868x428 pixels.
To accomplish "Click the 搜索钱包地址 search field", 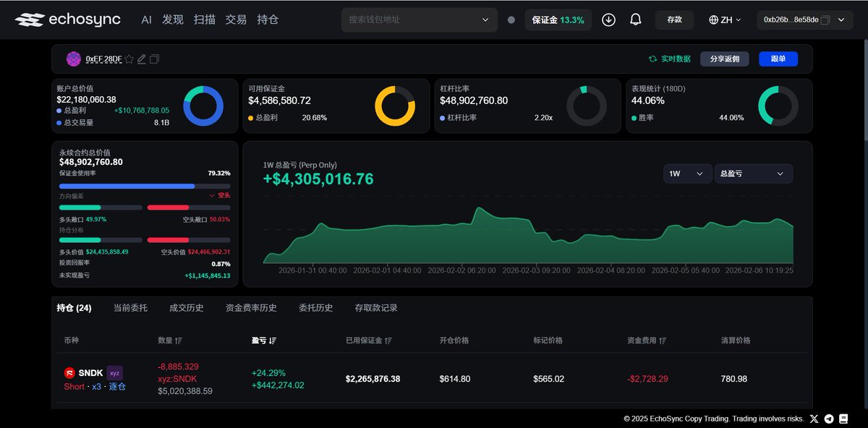I will [420, 20].
